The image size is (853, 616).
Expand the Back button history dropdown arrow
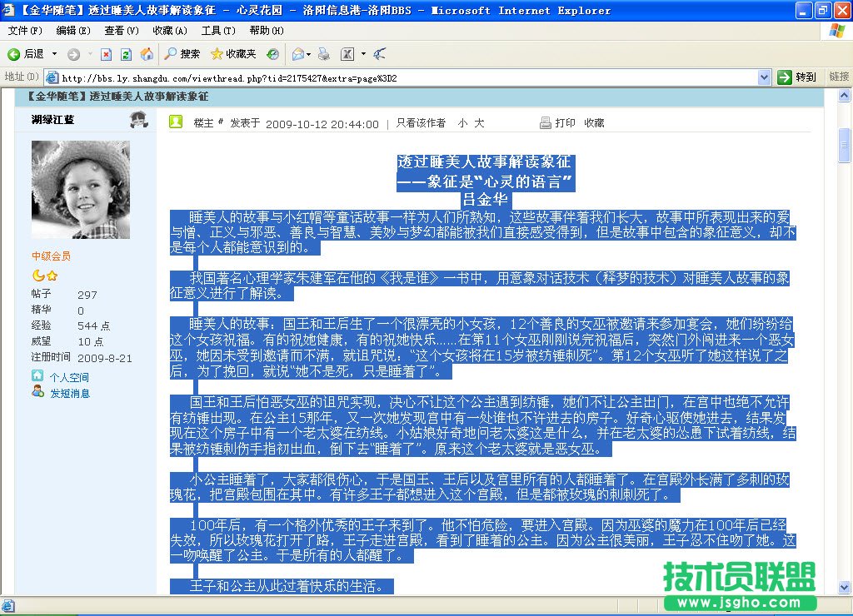pos(55,54)
